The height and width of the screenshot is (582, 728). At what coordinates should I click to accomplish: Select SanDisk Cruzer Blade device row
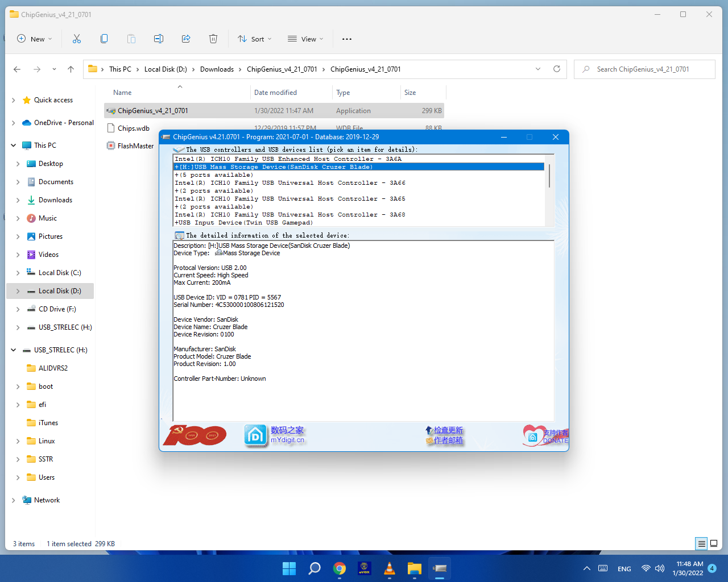click(x=358, y=167)
